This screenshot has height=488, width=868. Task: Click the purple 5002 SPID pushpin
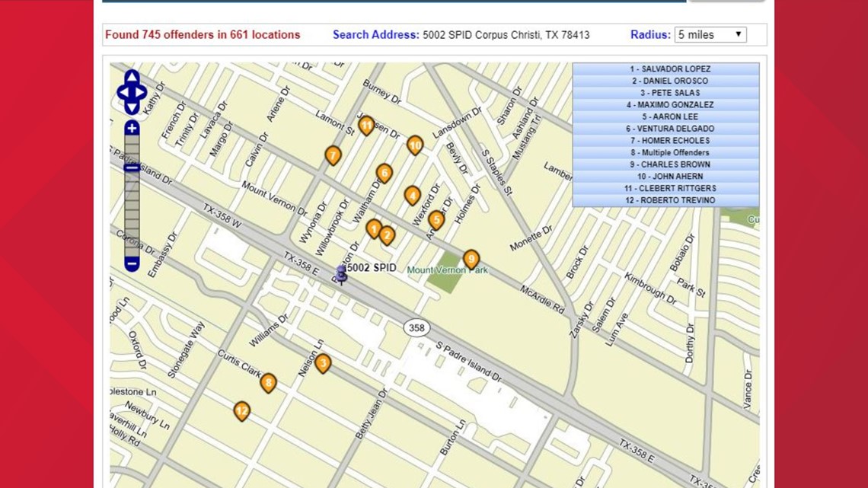342,274
